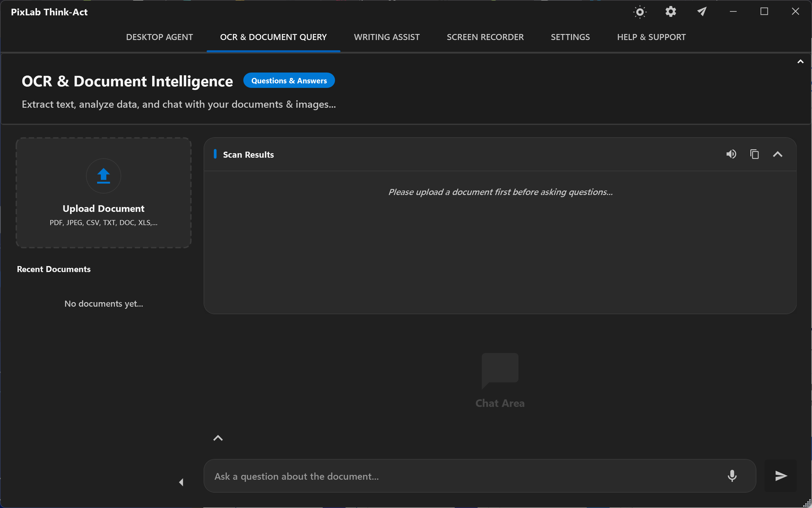Open settings via the gear icon
Screen dimensions: 812x508
coord(671,12)
